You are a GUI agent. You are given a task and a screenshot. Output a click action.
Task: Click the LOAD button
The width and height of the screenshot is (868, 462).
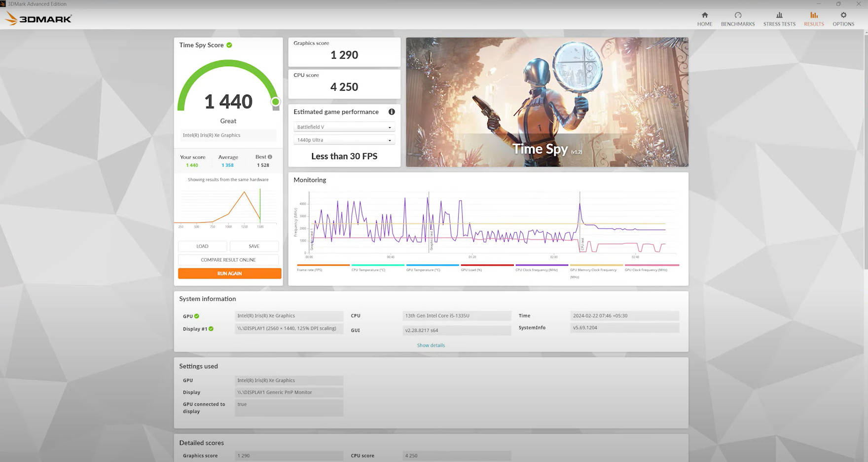[x=202, y=246]
